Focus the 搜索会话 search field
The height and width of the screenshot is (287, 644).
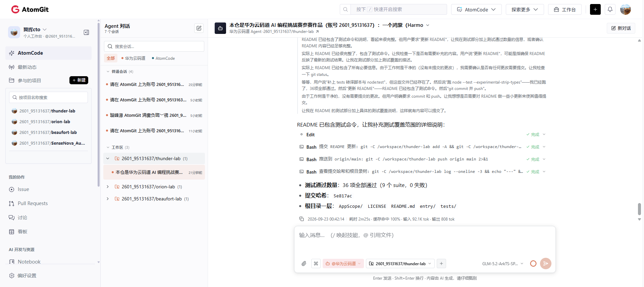(x=154, y=46)
